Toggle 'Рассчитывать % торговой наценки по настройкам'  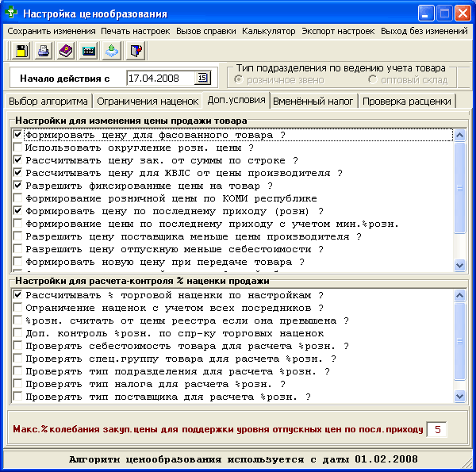click(x=17, y=295)
